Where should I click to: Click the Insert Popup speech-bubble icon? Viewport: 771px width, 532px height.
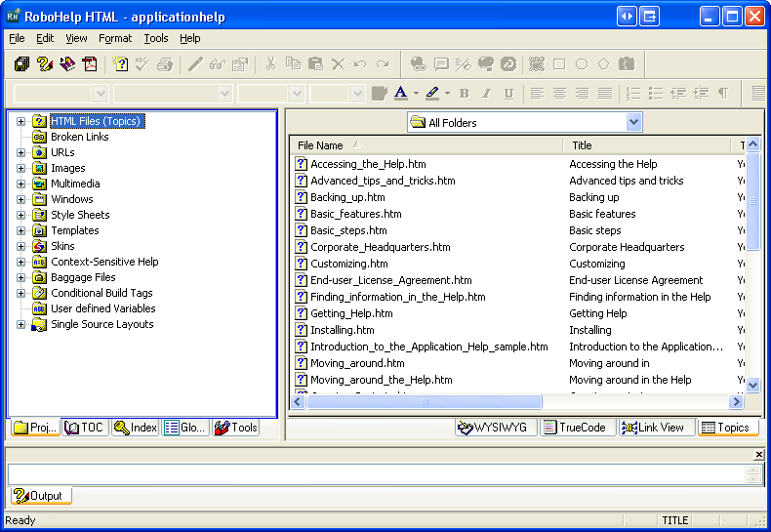pos(441,63)
